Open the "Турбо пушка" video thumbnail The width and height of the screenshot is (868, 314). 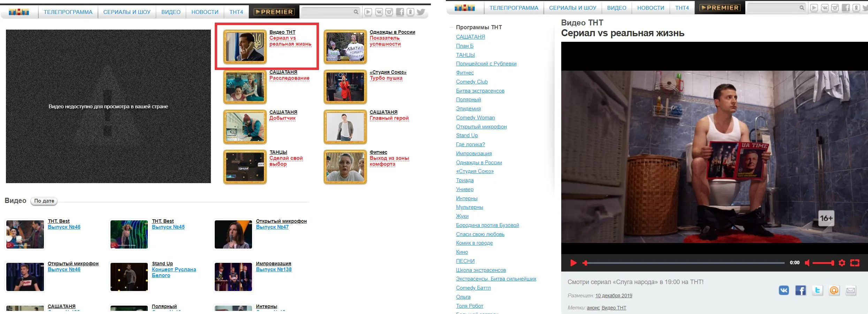tap(345, 87)
